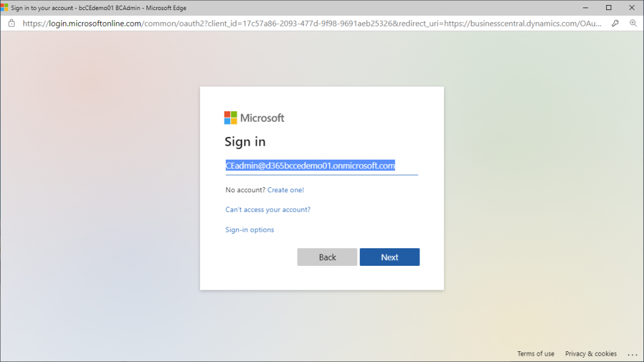Image resolution: width=644 pixels, height=362 pixels.
Task: Open Can't access your account? link
Action: [x=268, y=209]
